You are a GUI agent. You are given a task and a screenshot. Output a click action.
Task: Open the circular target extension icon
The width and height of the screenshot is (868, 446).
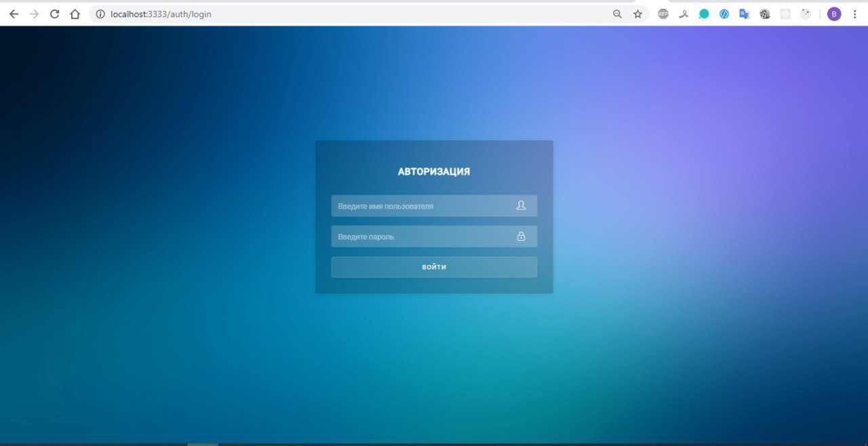[x=806, y=14]
